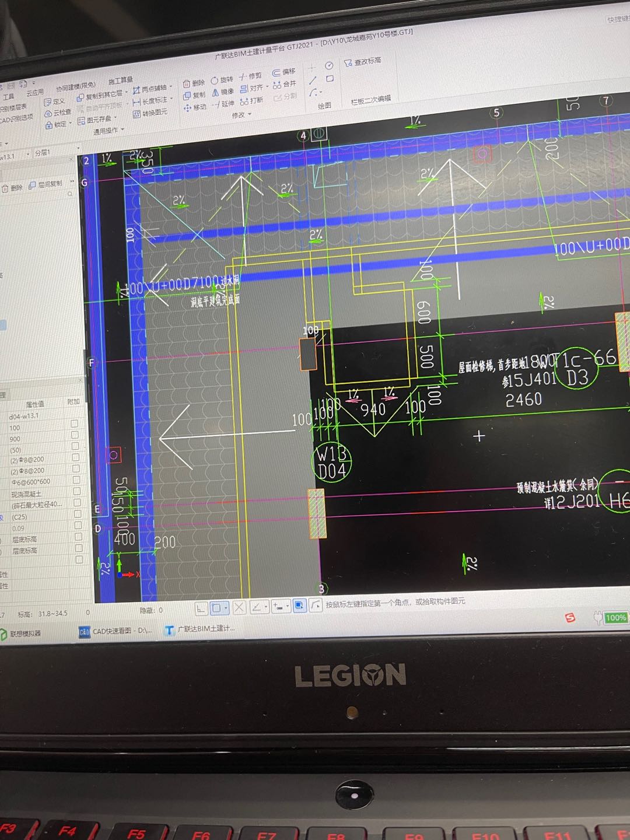
Task: Tick 附加 checkbox for value 100
Action: (x=74, y=423)
